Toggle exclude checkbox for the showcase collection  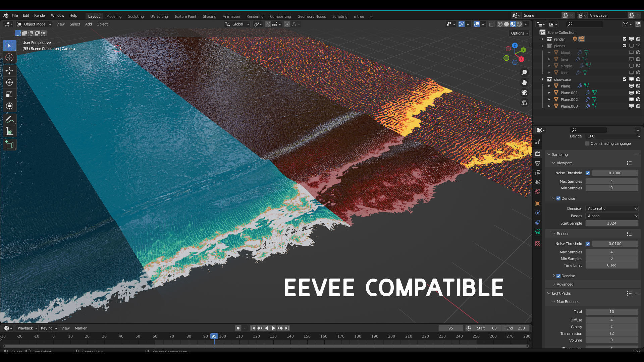[625, 79]
